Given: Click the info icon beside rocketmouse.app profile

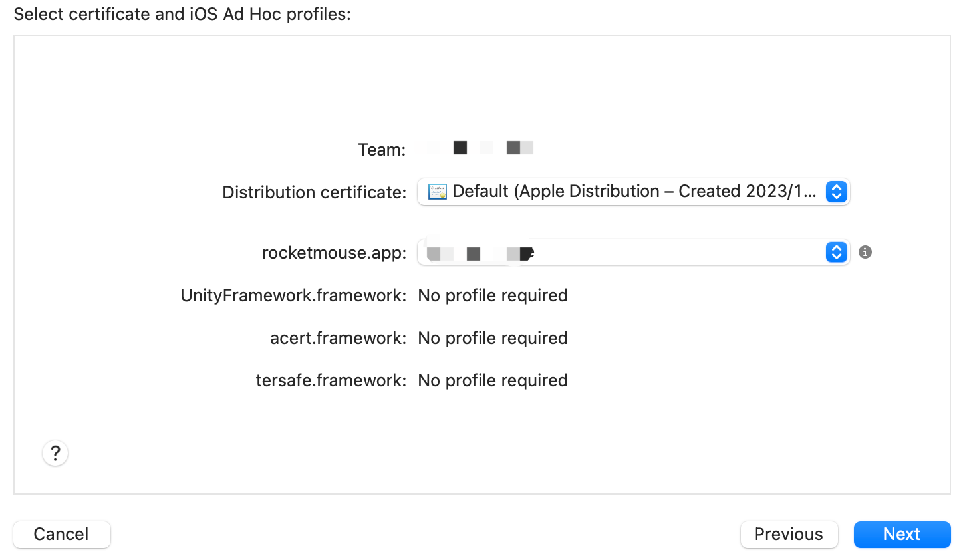Looking at the screenshot, I should pos(865,252).
